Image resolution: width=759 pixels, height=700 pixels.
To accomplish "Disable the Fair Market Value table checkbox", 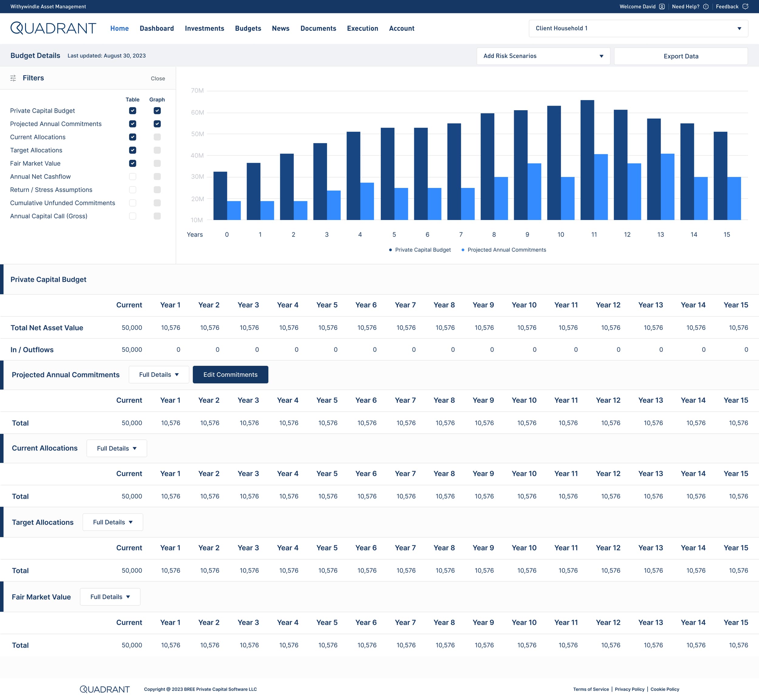I will tap(133, 163).
